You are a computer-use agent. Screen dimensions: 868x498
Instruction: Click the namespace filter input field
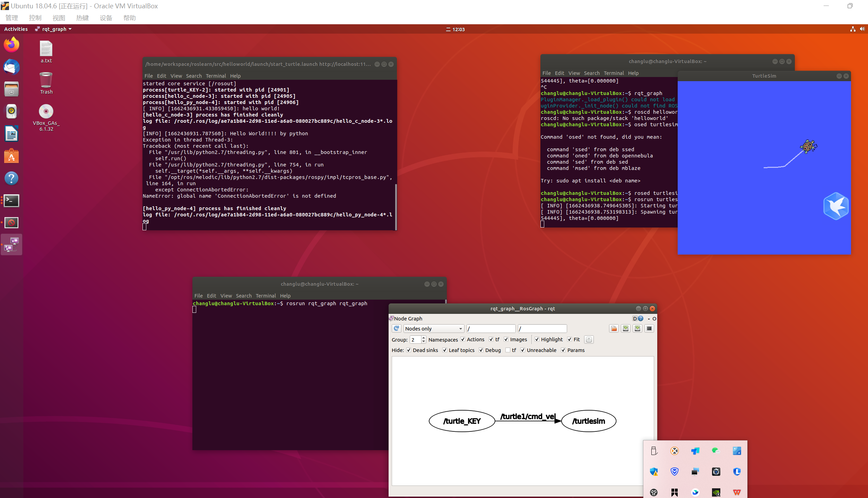pos(491,328)
